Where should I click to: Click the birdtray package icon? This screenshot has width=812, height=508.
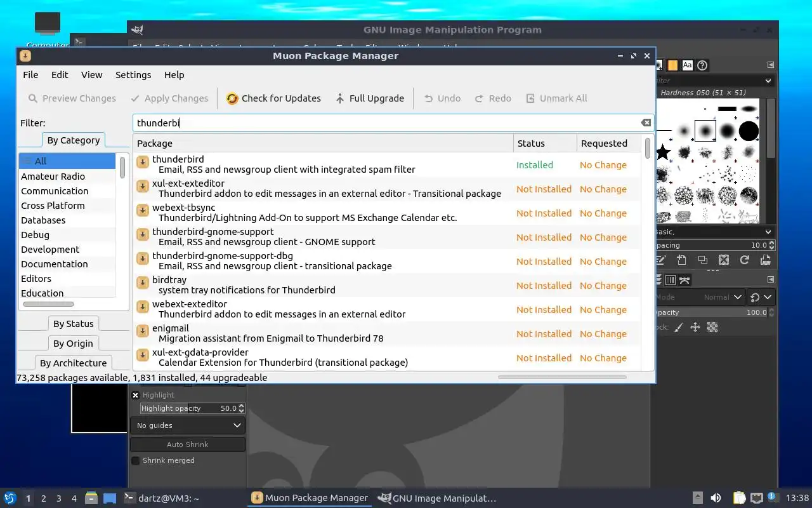tap(143, 283)
